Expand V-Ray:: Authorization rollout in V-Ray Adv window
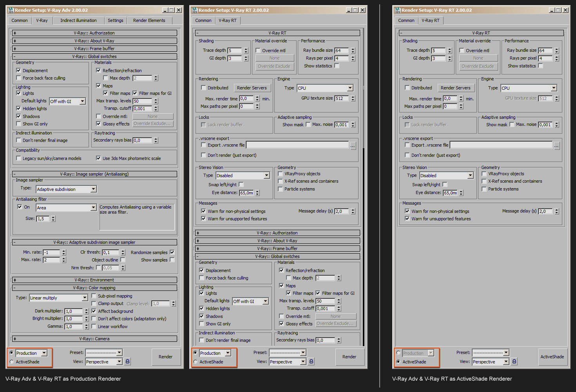This screenshot has height=392, width=576. point(94,33)
